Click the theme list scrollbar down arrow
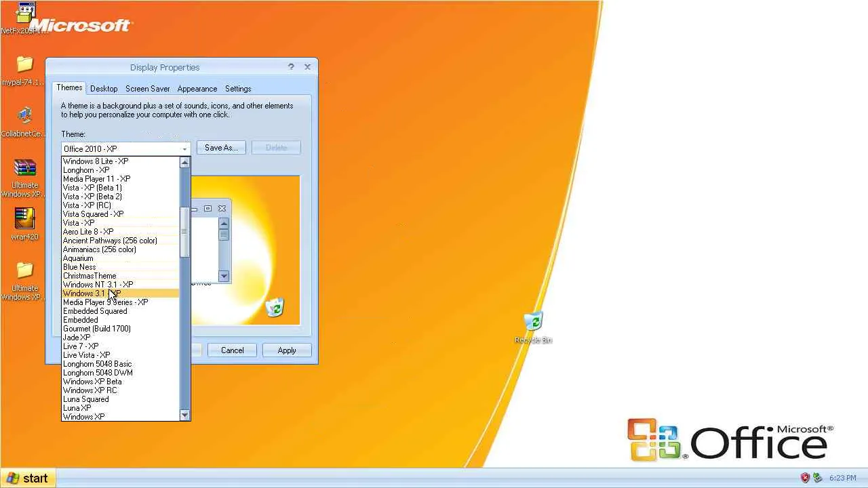The width and height of the screenshot is (868, 488). 184,415
